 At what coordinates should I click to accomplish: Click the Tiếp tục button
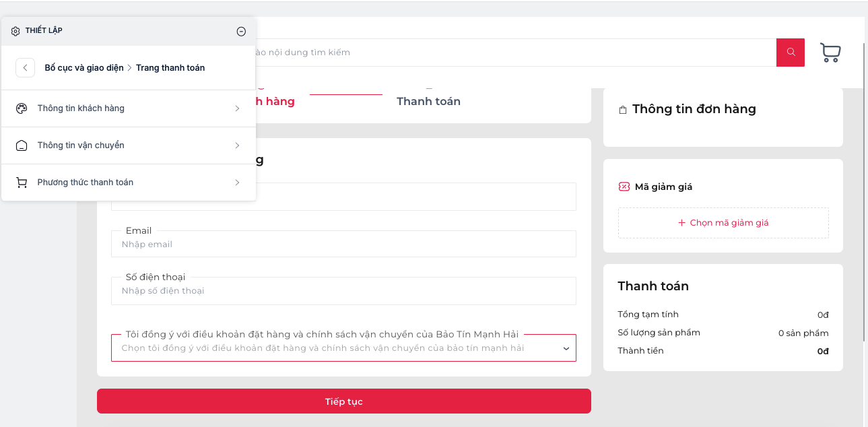[344, 401]
